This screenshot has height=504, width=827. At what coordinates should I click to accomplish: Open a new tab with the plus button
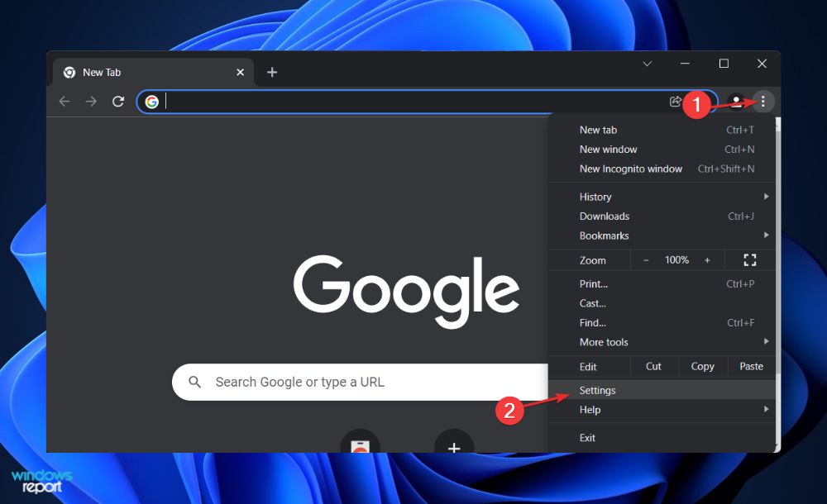pyautogui.click(x=272, y=72)
